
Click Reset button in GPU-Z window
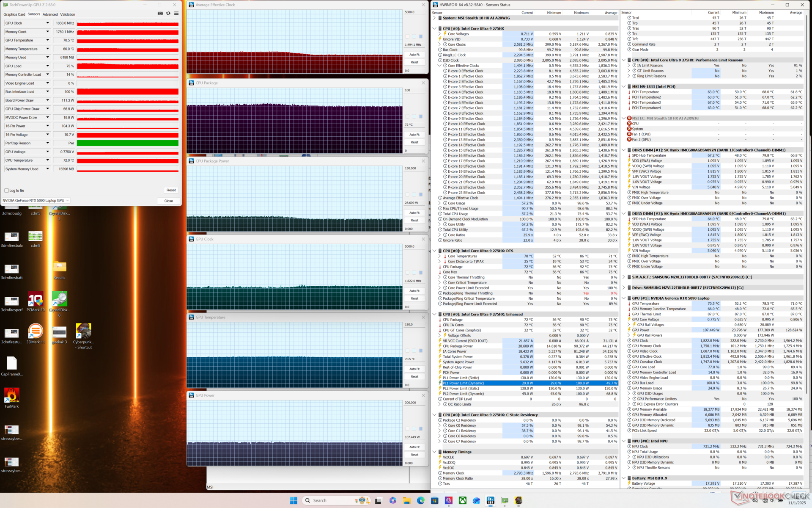(171, 190)
